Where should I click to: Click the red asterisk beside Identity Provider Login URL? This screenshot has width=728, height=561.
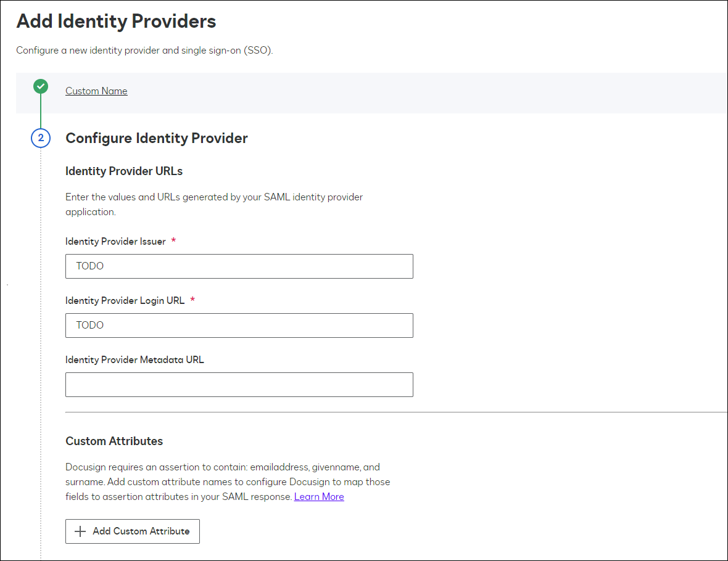point(192,300)
